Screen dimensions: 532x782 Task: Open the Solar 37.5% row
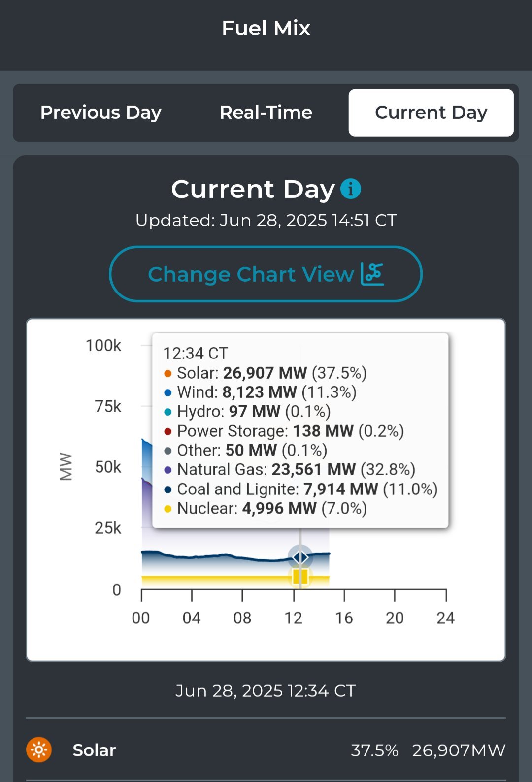click(266, 750)
